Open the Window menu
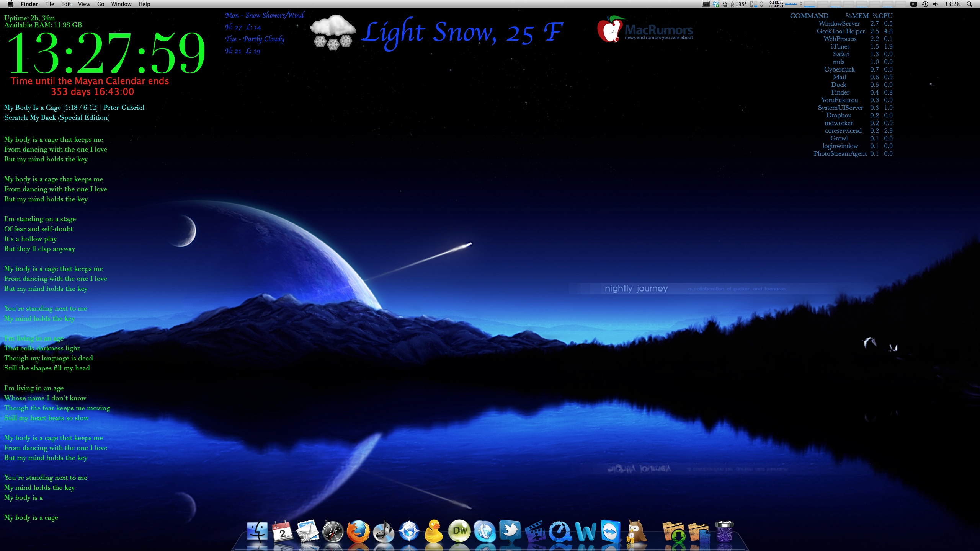980x551 pixels. click(x=121, y=4)
